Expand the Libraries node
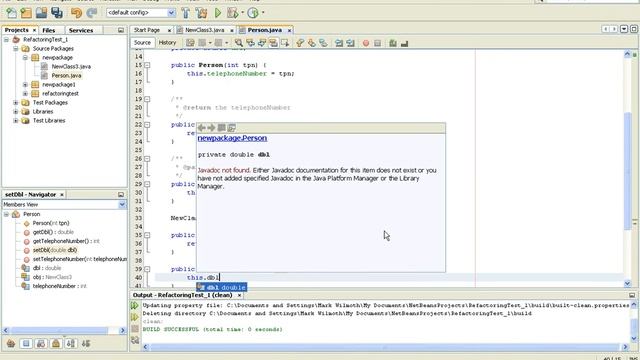Viewport: 640px width, 360px height. 16,111
